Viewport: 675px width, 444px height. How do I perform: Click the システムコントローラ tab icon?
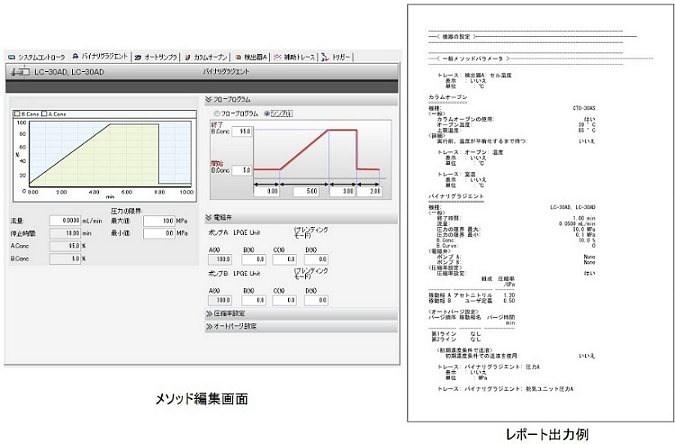pyautogui.click(x=12, y=57)
